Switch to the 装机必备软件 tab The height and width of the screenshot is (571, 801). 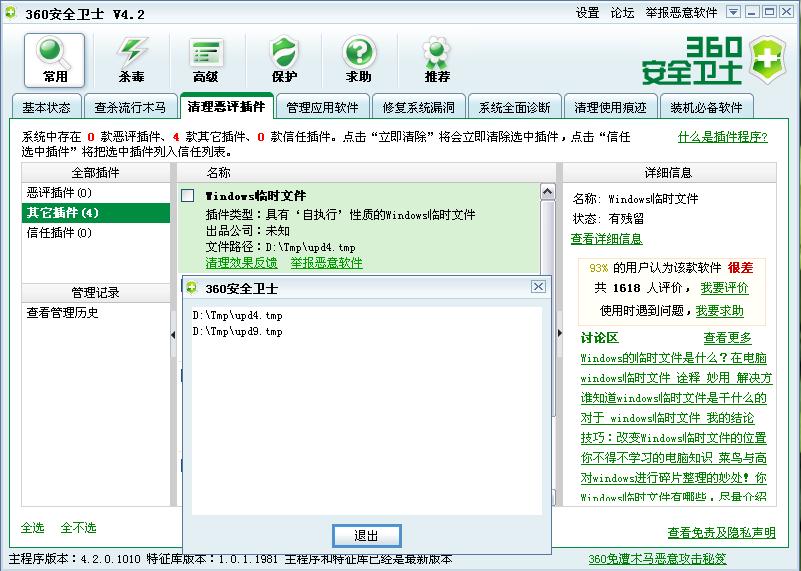(x=706, y=107)
